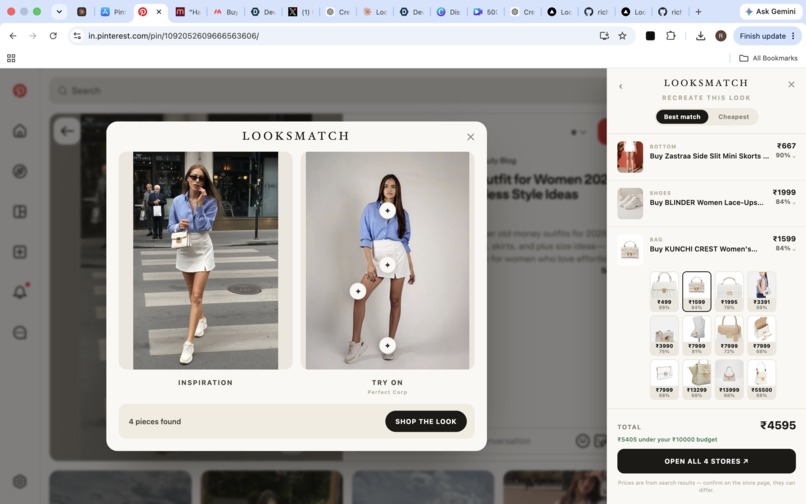Focus the Pinterest search field
Screen dimensions: 806x504
point(329,91)
